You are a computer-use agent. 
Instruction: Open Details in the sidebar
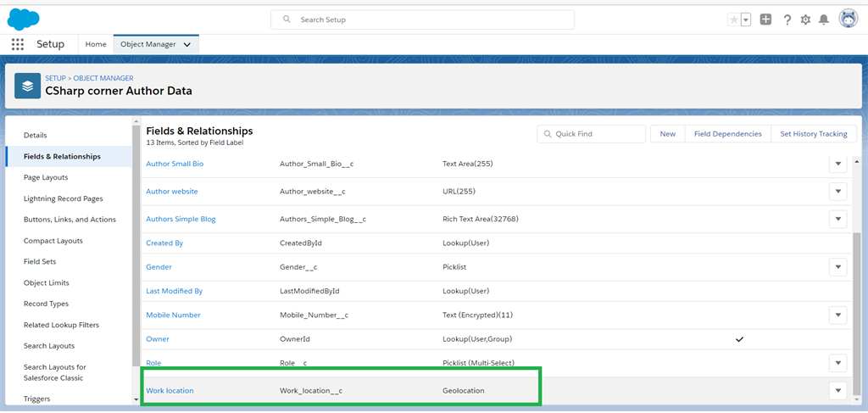[36, 135]
